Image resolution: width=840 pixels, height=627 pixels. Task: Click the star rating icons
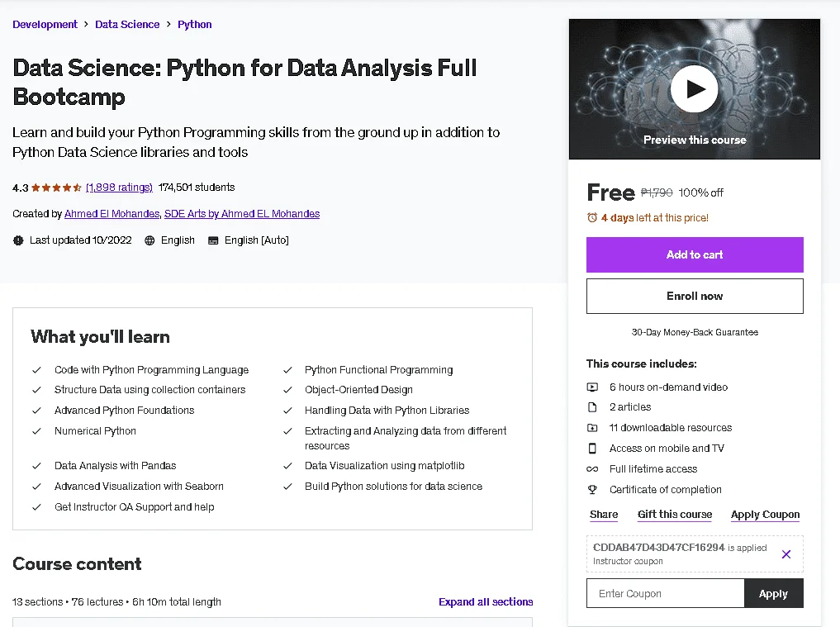coord(56,188)
